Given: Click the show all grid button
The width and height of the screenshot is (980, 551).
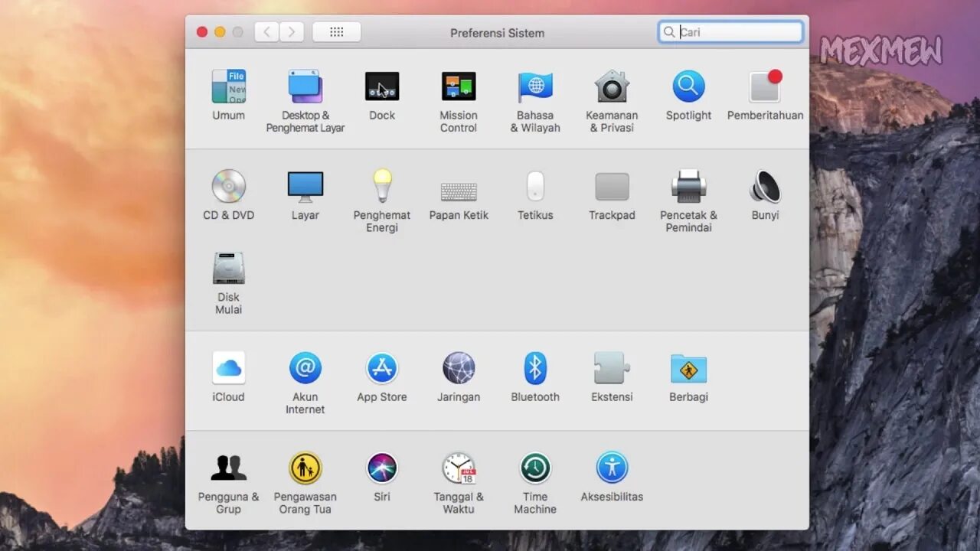Looking at the screenshot, I should coord(336,32).
